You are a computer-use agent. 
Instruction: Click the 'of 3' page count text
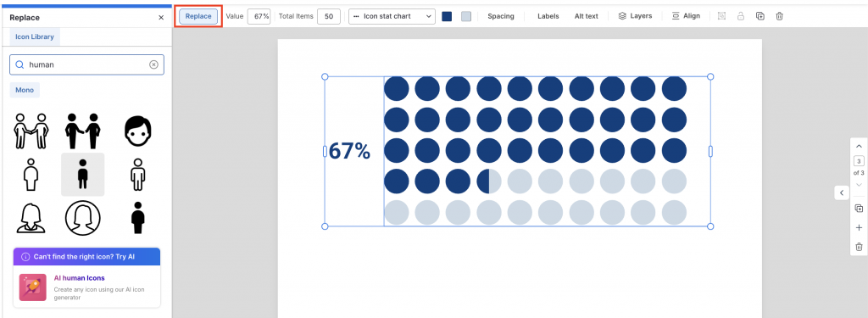tap(859, 173)
